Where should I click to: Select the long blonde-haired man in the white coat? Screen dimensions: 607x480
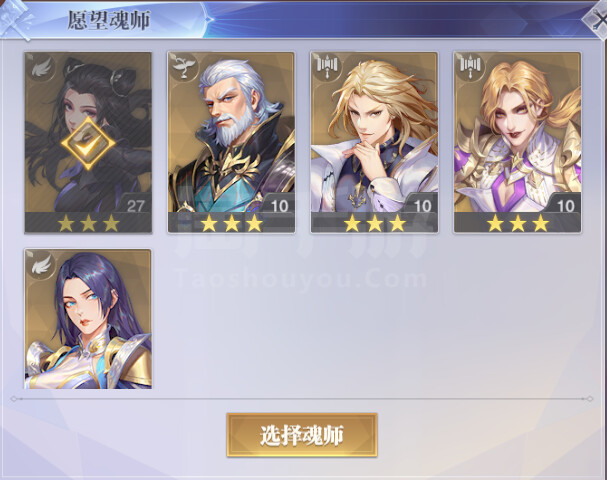click(x=374, y=143)
